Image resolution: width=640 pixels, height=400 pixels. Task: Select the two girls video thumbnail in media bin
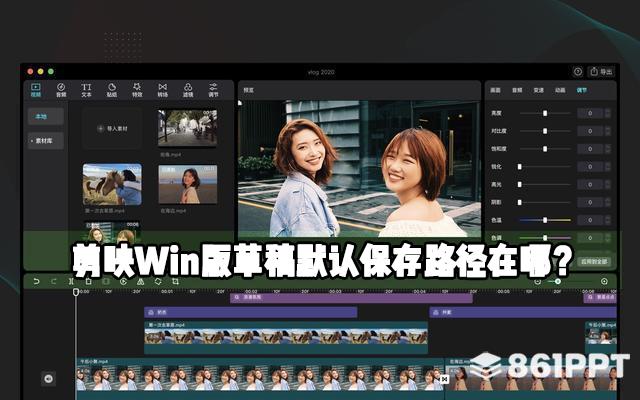point(112,231)
